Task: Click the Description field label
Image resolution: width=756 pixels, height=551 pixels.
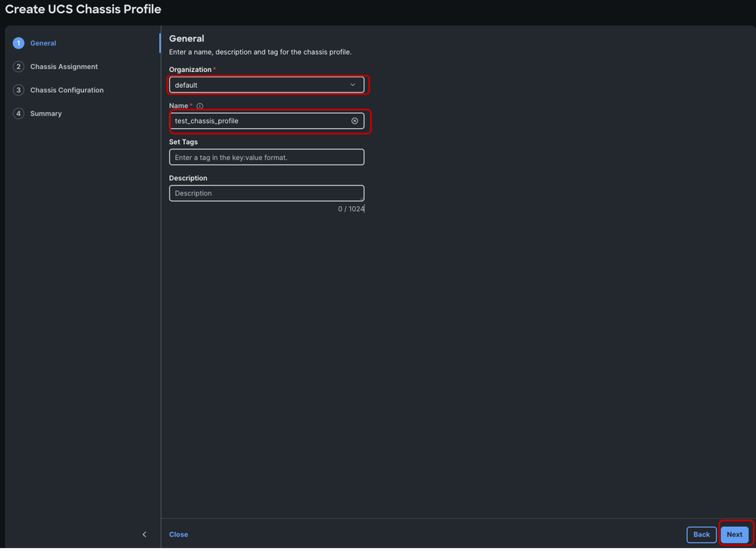Action: (188, 178)
